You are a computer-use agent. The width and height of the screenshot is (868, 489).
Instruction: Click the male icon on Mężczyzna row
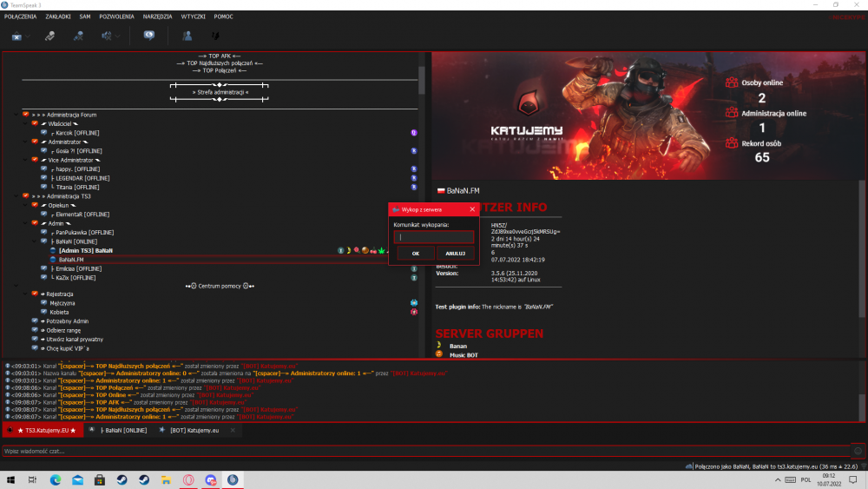coord(413,303)
